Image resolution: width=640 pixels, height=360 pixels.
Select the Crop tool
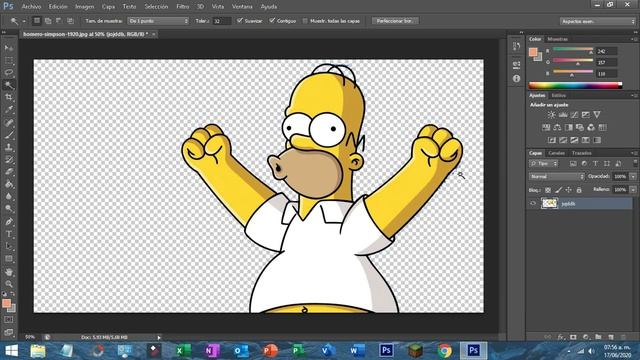coord(9,97)
